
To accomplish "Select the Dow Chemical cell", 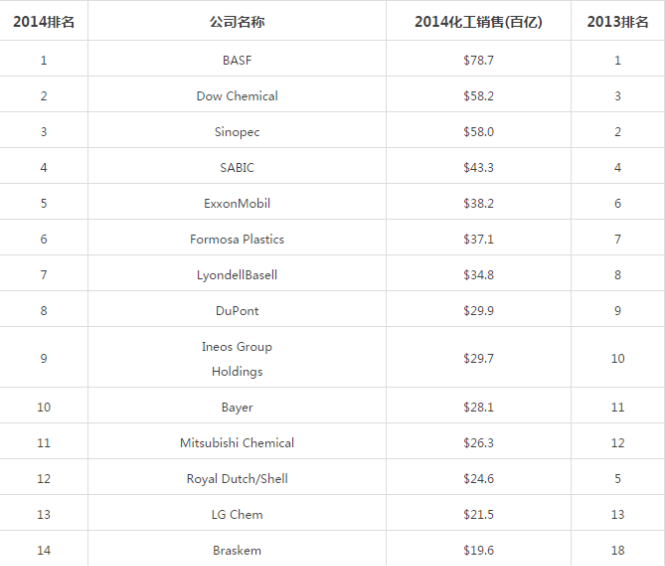I will [x=237, y=96].
